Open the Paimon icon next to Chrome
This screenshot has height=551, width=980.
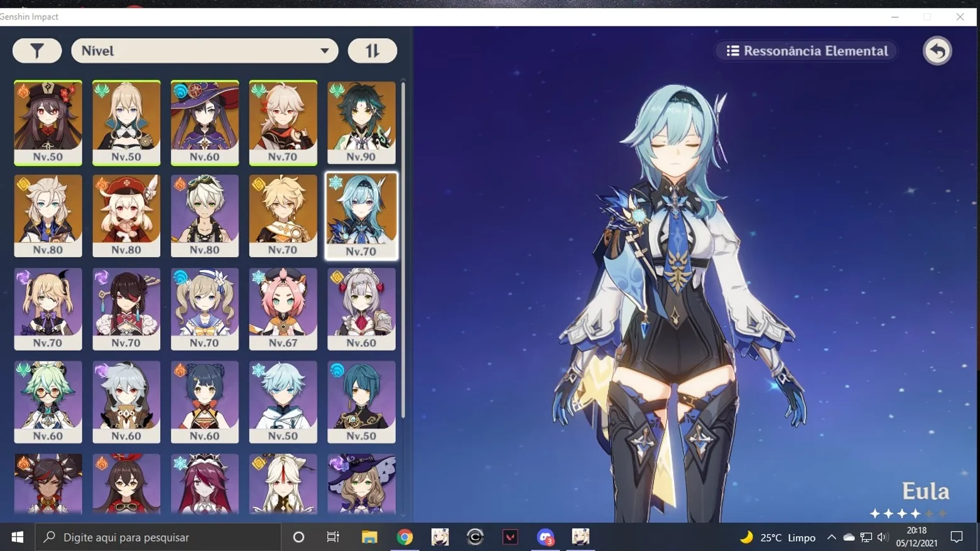coord(440,537)
